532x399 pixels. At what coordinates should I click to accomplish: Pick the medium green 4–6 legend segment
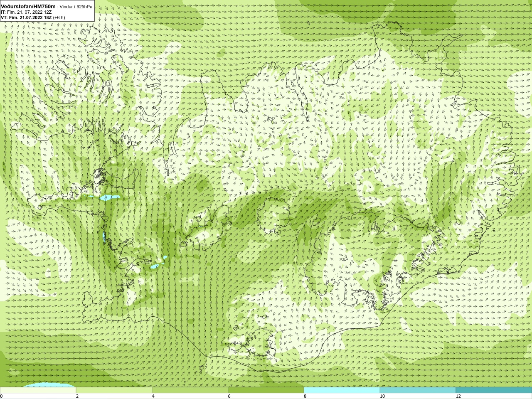[190, 390]
